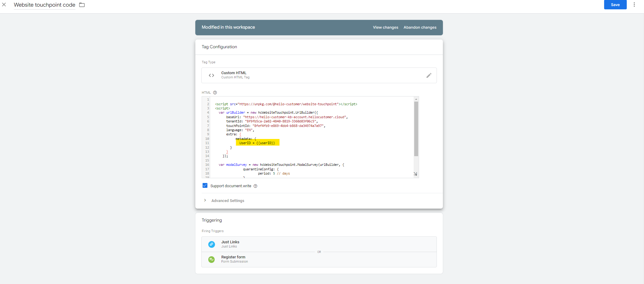The height and width of the screenshot is (284, 644).
Task: Open the three-dot more actions menu
Action: (x=634, y=5)
